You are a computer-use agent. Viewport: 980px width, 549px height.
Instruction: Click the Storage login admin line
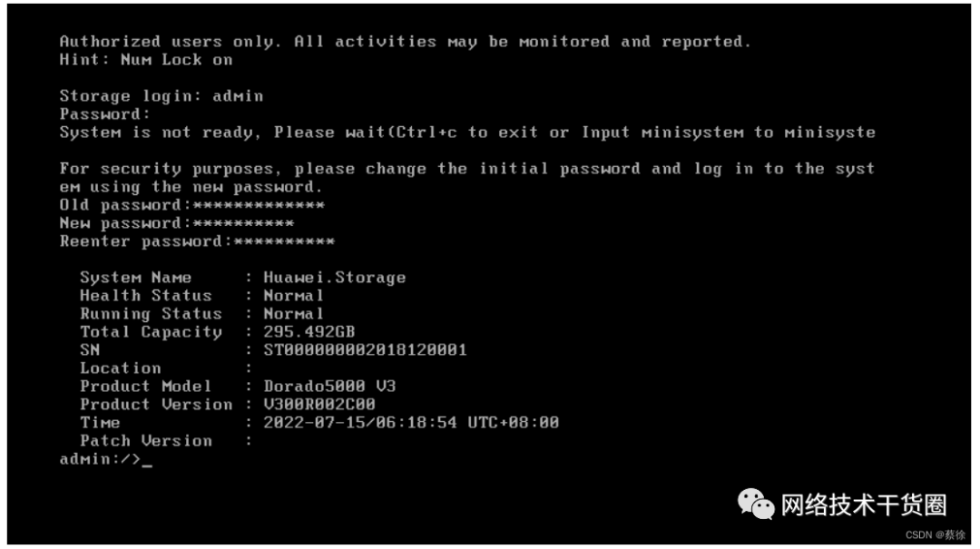coord(161,96)
